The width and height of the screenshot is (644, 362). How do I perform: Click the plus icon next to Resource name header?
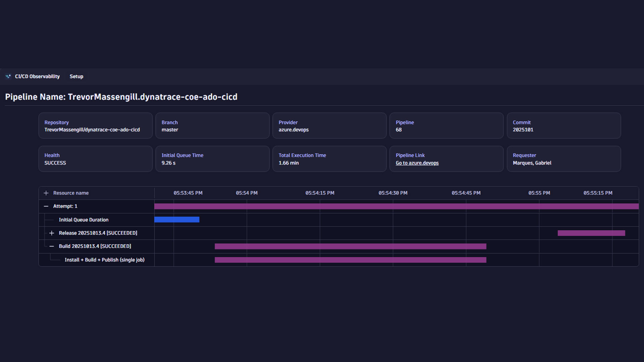click(46, 193)
